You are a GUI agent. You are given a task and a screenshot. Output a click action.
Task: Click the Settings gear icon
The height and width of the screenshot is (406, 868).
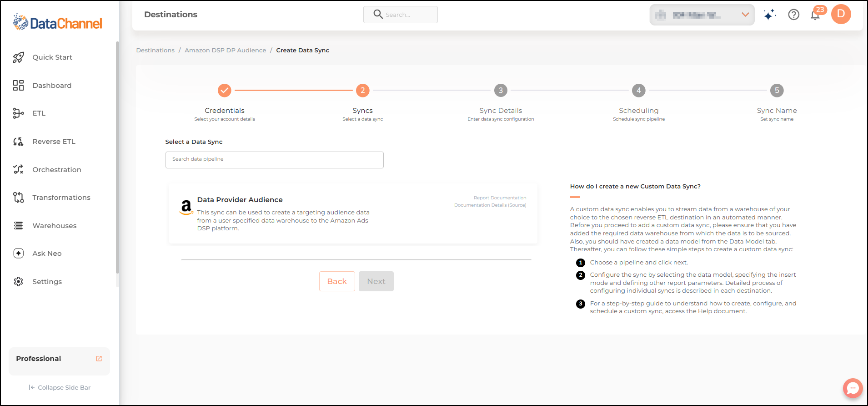tap(18, 282)
